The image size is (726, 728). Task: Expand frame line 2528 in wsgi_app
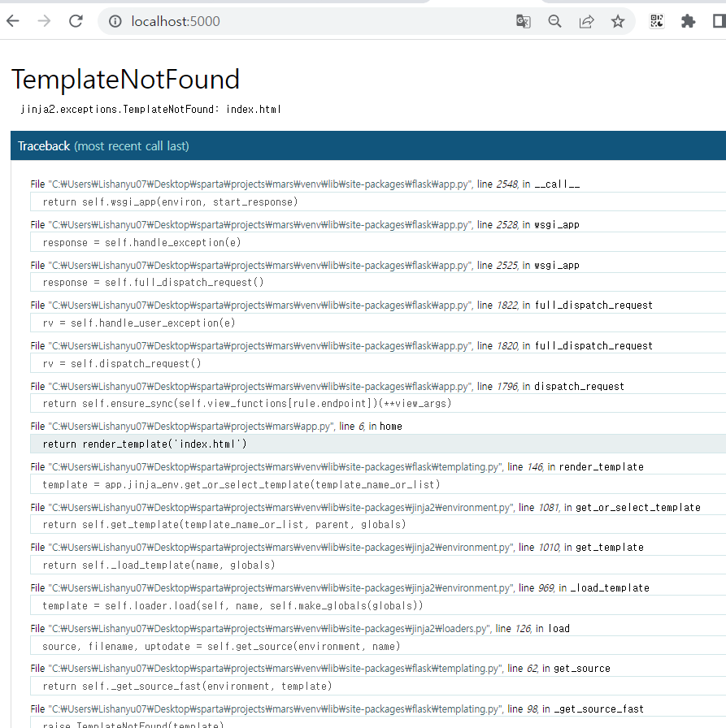pos(305,225)
